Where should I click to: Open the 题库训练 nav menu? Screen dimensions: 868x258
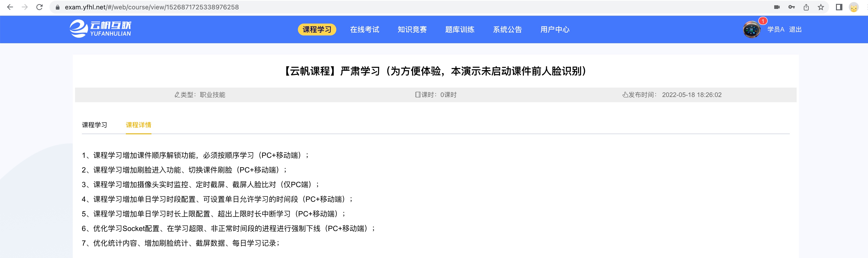click(x=460, y=30)
